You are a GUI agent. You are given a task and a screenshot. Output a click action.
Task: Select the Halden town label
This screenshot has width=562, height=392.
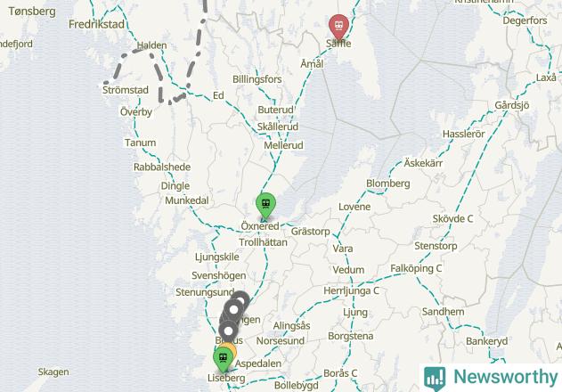pyautogui.click(x=152, y=45)
